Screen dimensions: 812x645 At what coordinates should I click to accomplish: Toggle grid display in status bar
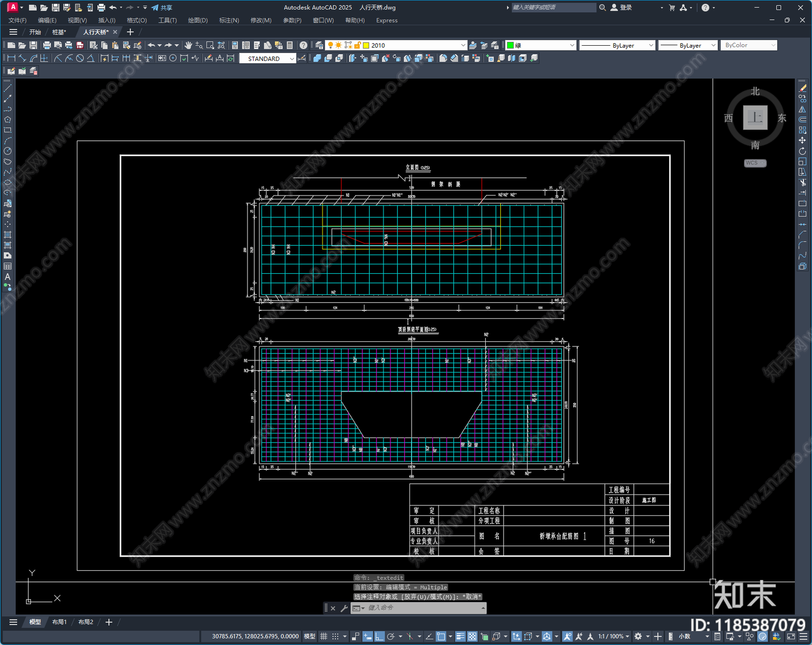(x=323, y=636)
